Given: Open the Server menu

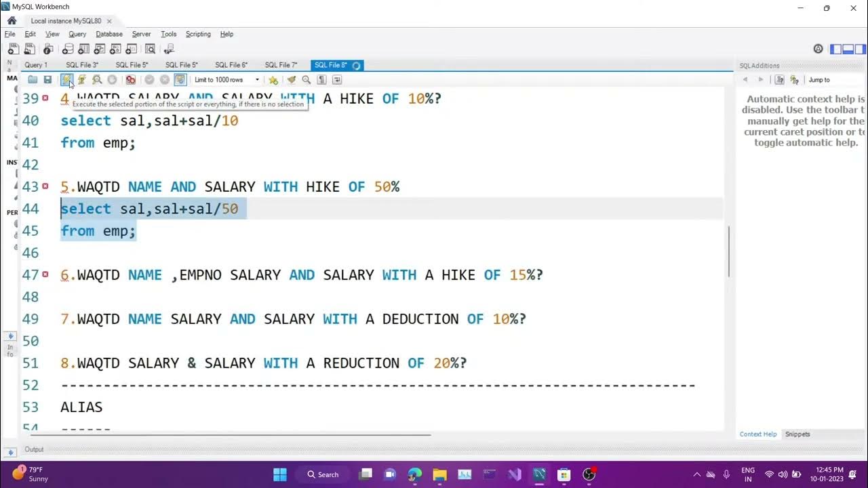Looking at the screenshot, I should point(142,34).
